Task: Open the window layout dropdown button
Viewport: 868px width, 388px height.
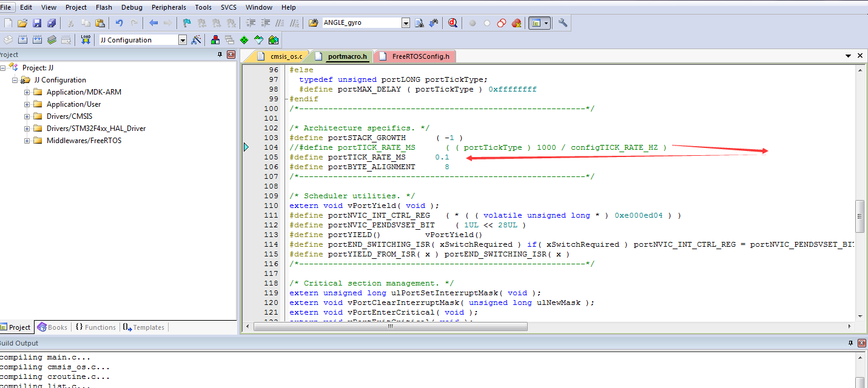Action: coord(547,23)
